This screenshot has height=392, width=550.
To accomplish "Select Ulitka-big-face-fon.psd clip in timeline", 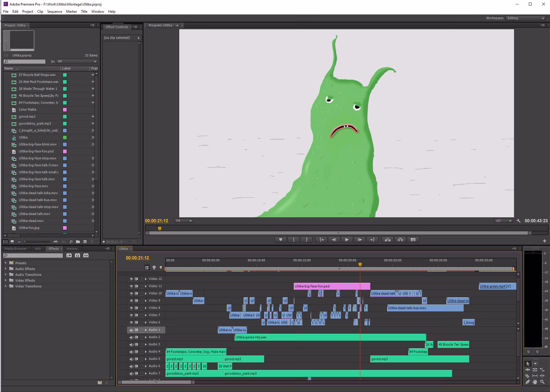I will tap(332, 286).
